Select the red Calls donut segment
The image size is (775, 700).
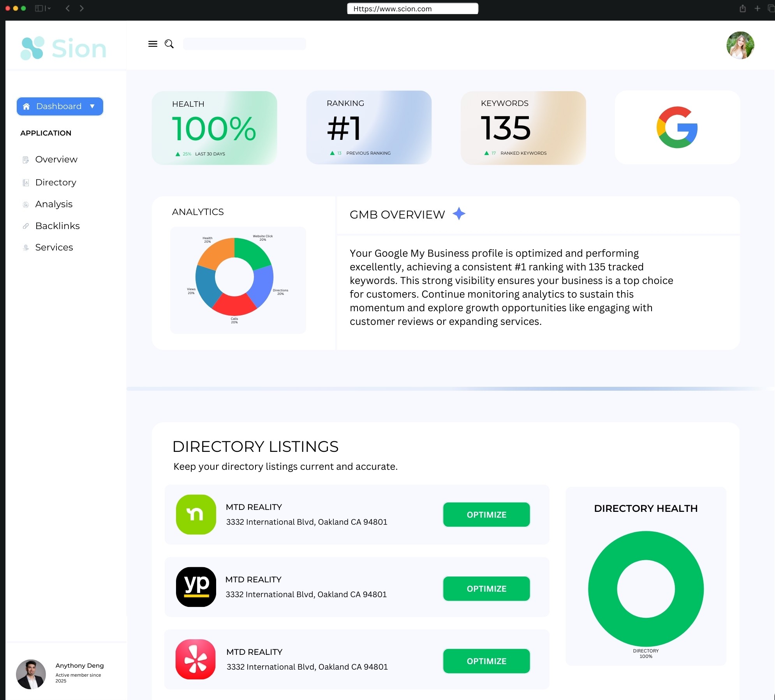click(234, 305)
